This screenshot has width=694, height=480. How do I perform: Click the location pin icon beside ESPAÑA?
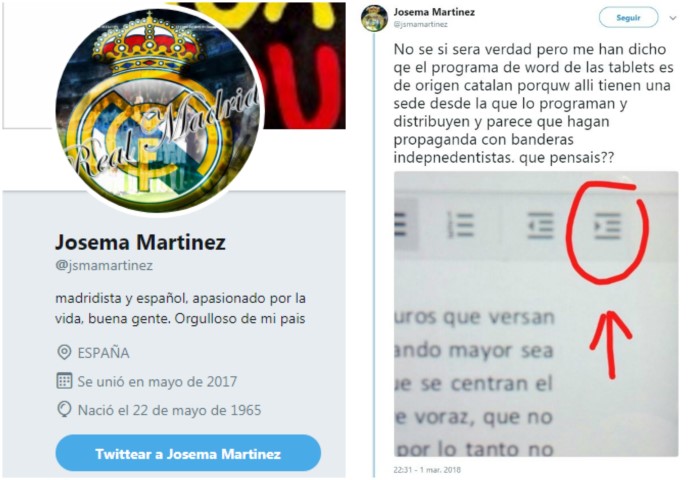pyautogui.click(x=64, y=352)
